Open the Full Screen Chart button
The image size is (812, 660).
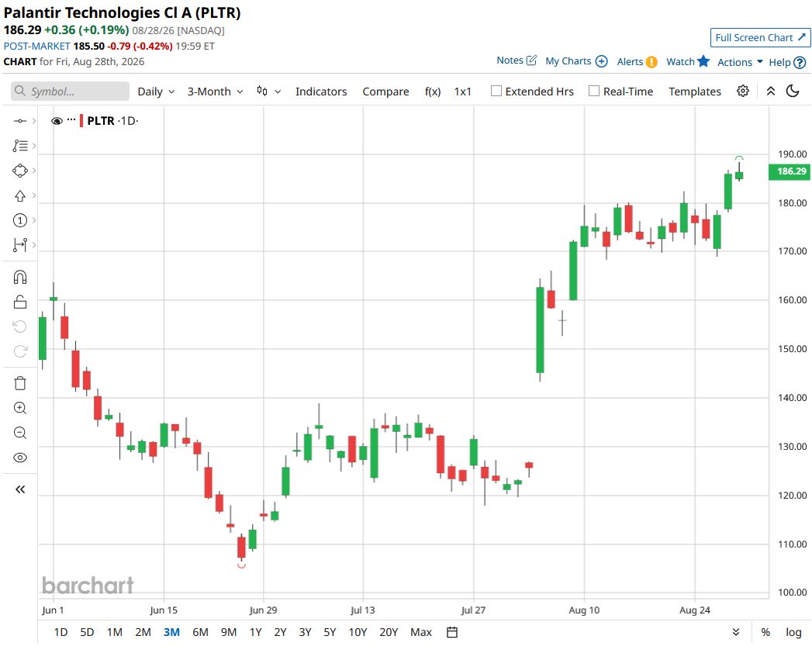(760, 37)
